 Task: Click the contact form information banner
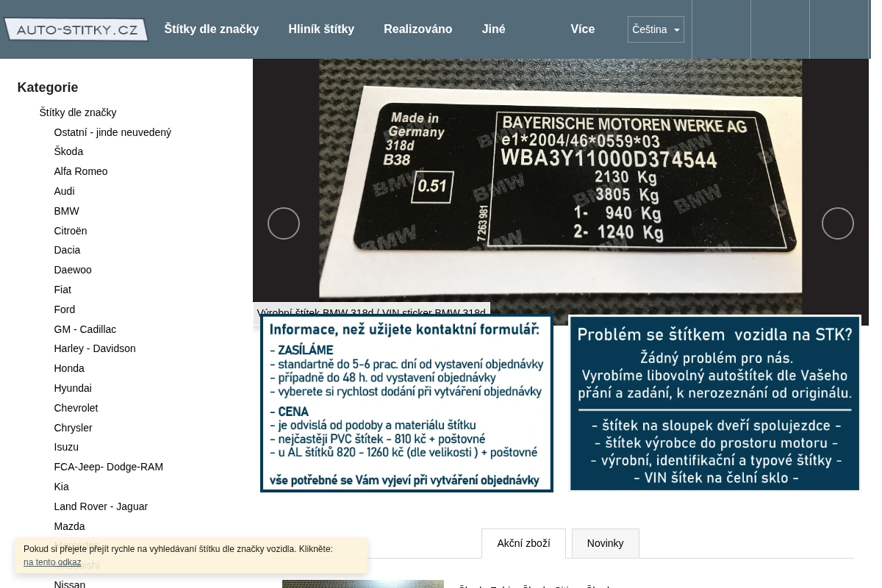coord(406,404)
